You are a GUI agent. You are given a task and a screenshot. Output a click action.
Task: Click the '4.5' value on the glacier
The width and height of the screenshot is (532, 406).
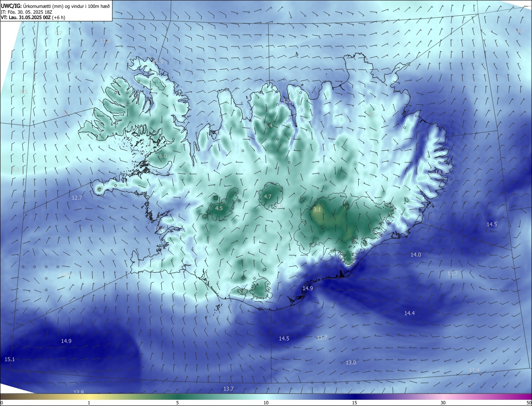(219, 208)
